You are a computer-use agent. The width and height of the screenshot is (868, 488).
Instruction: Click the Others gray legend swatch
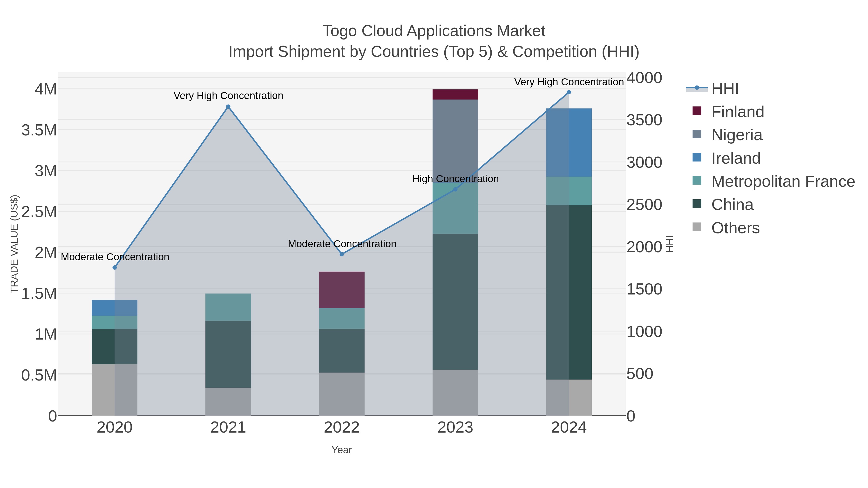(x=697, y=227)
